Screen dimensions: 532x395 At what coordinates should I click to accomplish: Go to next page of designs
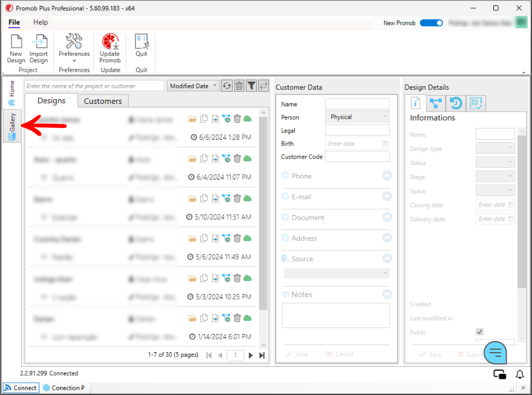251,355
